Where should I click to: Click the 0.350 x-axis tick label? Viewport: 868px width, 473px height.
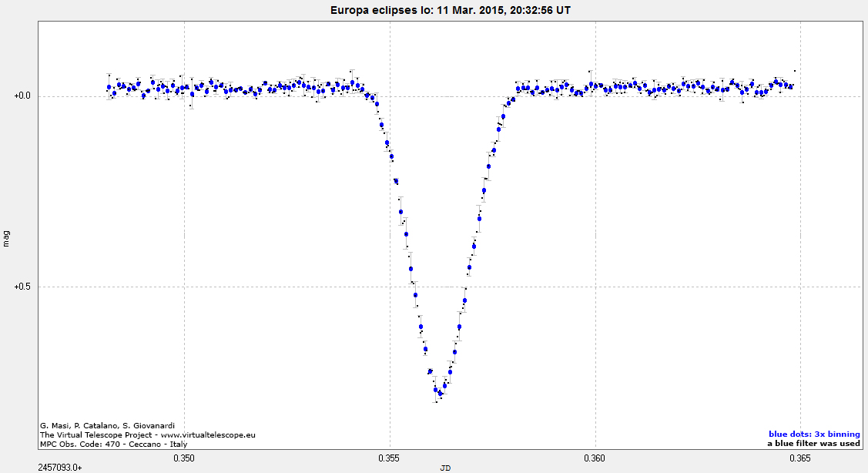point(184,458)
